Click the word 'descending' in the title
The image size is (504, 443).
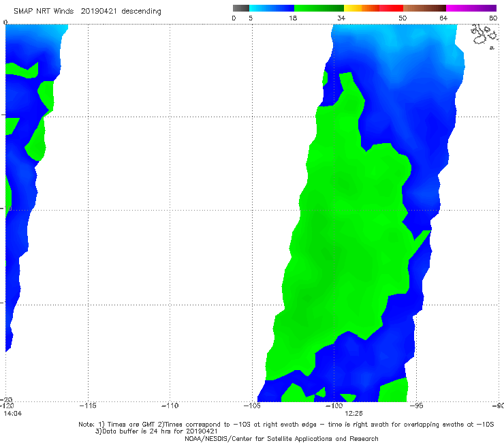[x=141, y=12]
